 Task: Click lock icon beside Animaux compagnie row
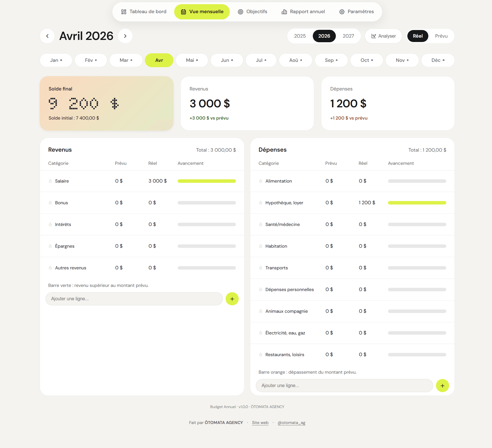(x=261, y=311)
